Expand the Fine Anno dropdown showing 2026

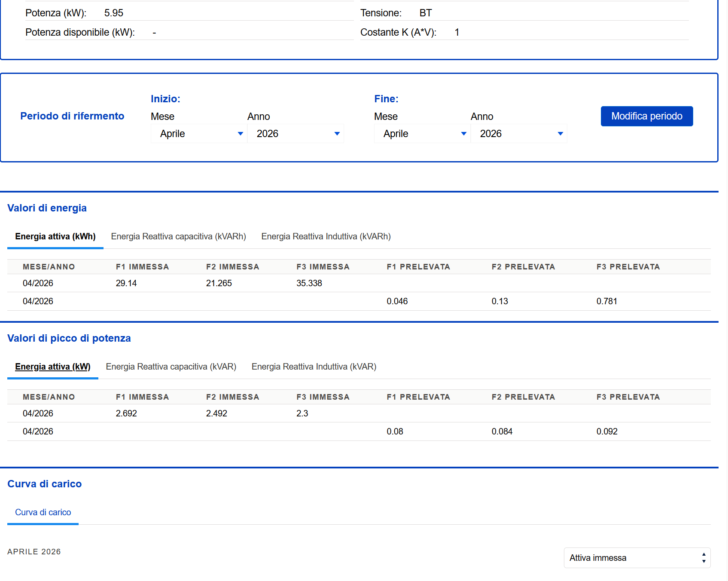click(519, 134)
